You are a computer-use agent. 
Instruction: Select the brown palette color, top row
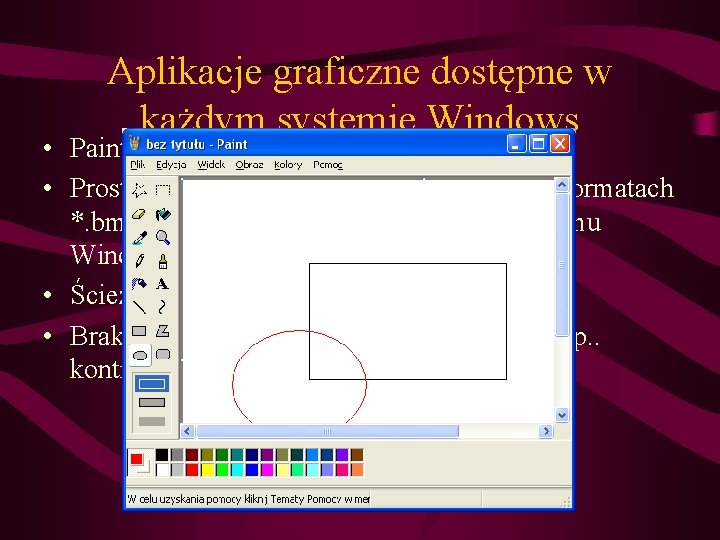[x=357, y=455]
